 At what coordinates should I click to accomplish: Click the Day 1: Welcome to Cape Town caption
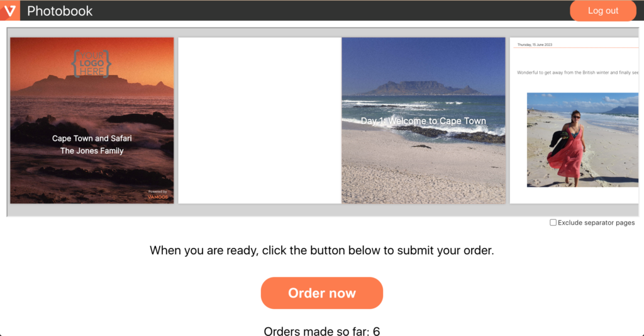coord(423,121)
